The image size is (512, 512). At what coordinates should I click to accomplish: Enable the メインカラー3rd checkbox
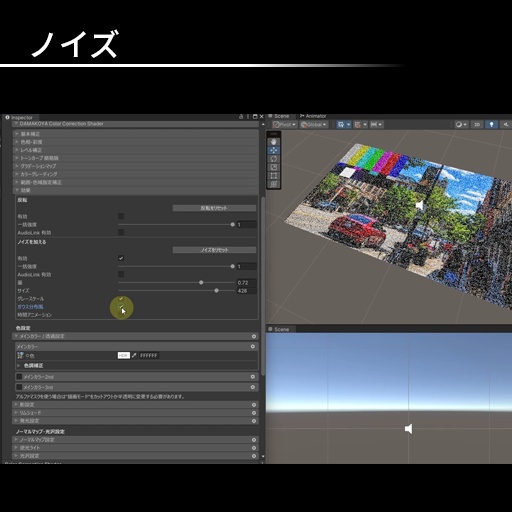19,387
